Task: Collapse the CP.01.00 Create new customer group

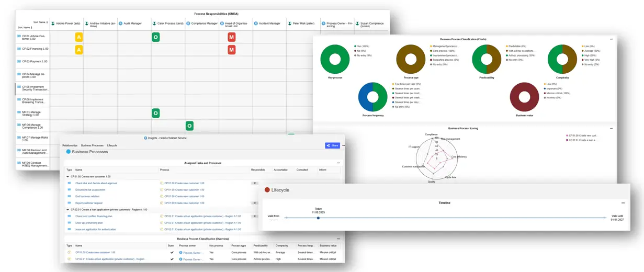Action: click(x=67, y=177)
